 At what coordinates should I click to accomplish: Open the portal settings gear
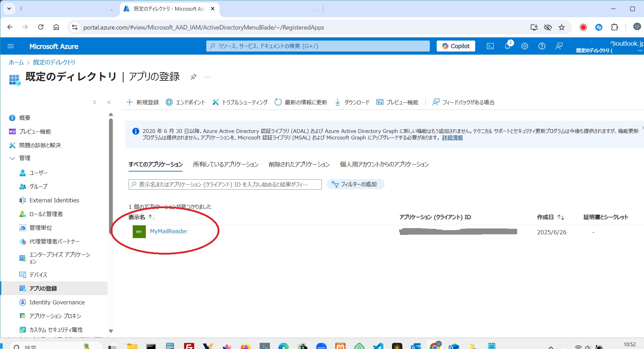coord(524,46)
